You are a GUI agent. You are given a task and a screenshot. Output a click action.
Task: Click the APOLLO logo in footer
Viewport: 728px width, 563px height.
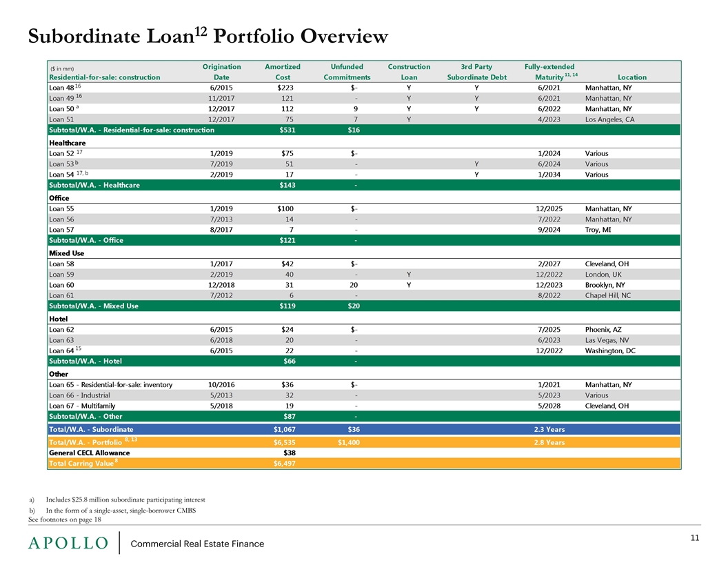(68, 543)
